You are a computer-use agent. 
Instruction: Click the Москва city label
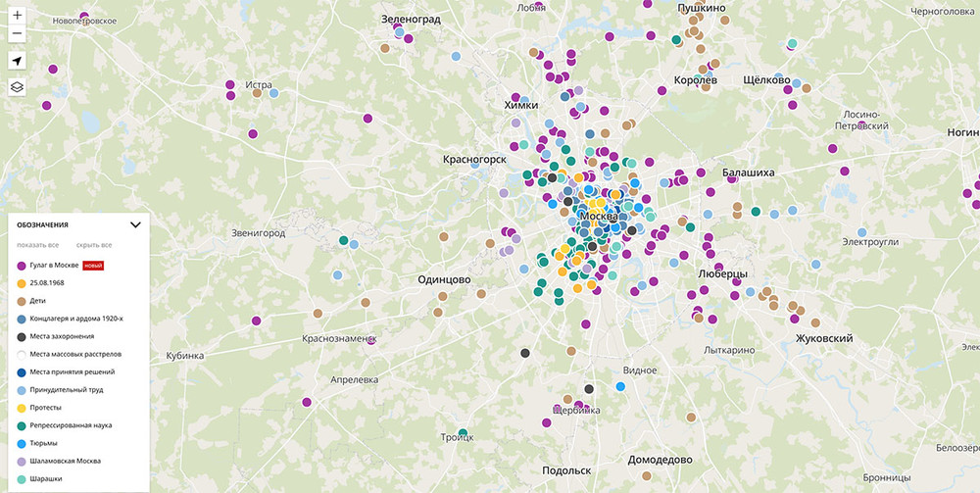(x=600, y=217)
